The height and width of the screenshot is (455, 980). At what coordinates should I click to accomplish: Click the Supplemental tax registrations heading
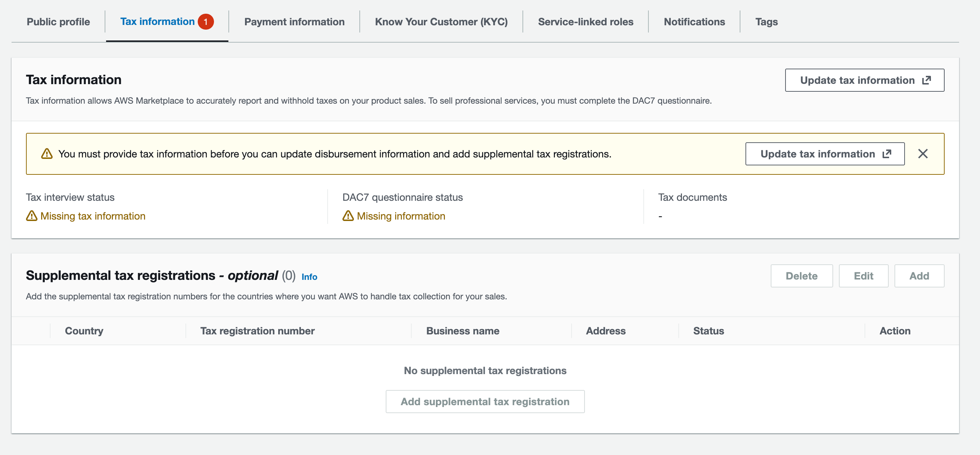click(x=152, y=275)
